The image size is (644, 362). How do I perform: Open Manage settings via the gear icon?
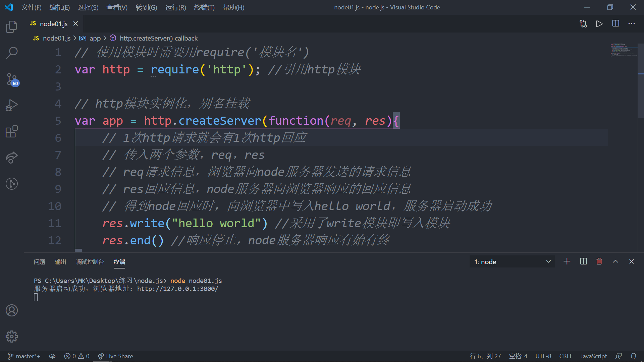pyautogui.click(x=11, y=336)
